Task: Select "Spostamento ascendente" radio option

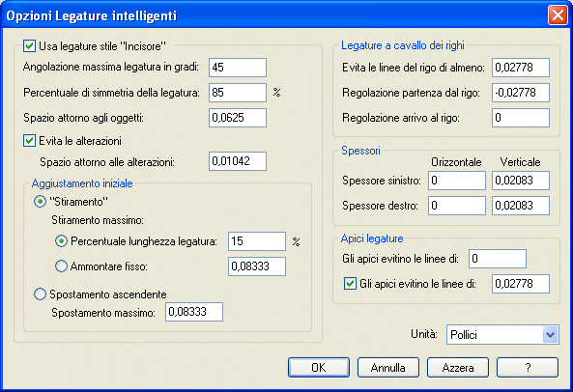Action: coord(40,294)
